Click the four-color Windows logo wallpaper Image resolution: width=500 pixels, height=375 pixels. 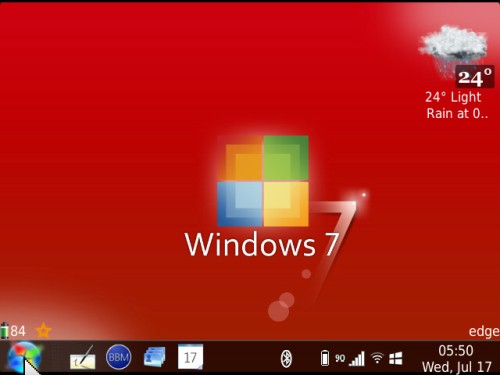(x=263, y=181)
